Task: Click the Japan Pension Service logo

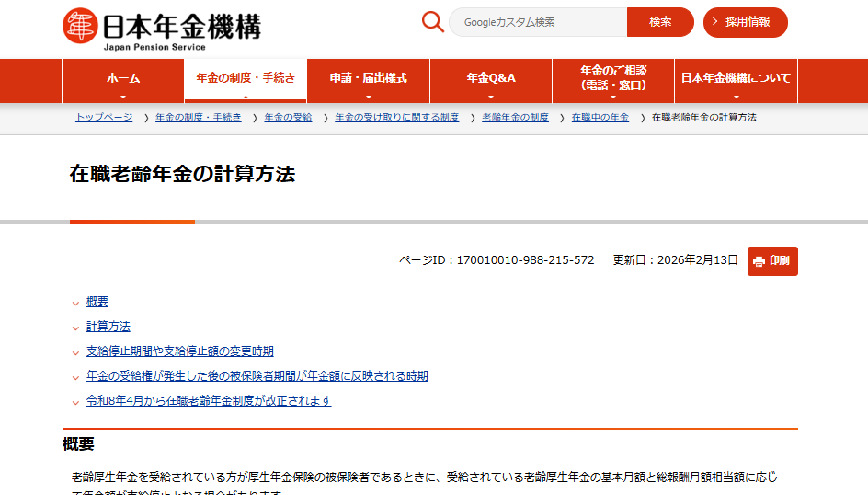Action: (x=161, y=28)
